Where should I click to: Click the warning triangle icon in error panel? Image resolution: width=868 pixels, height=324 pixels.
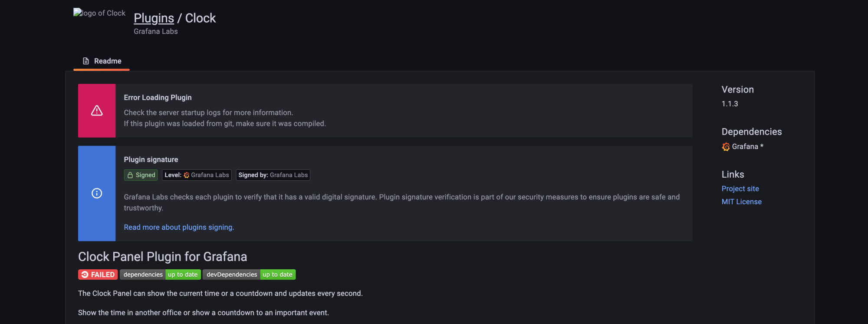(x=96, y=110)
